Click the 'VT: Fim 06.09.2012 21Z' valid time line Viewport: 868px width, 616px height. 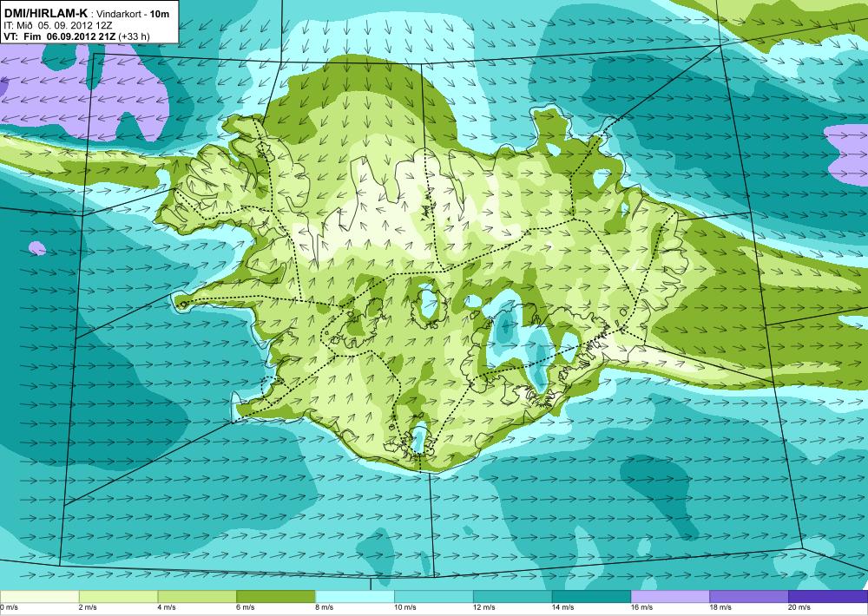pos(59,36)
